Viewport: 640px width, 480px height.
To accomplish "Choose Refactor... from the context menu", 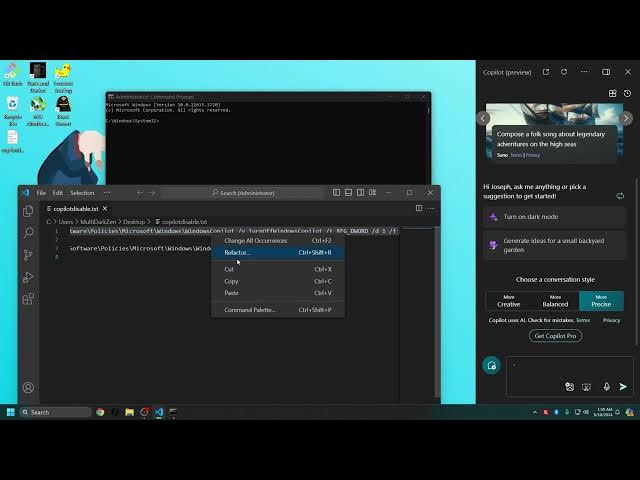I will point(238,253).
